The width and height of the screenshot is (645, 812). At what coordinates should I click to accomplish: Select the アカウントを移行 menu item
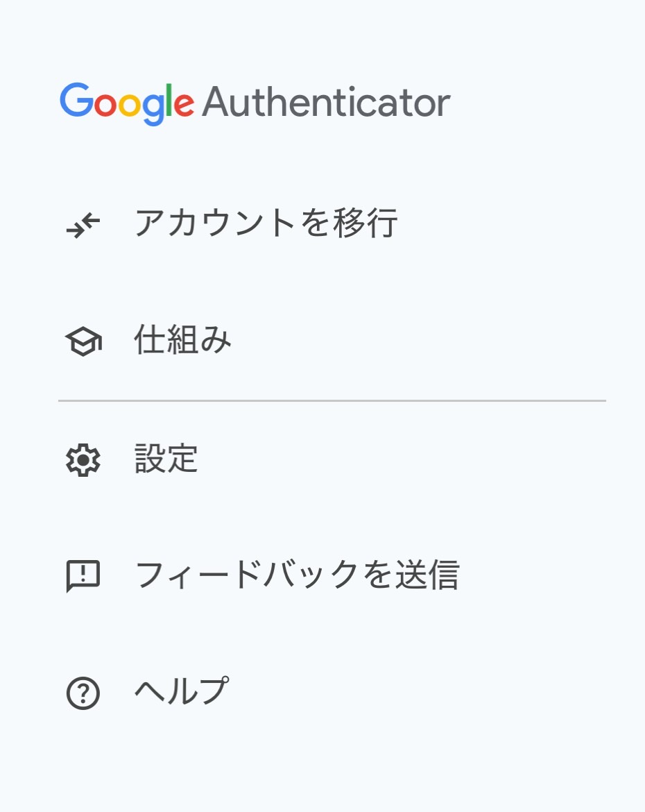point(266,224)
